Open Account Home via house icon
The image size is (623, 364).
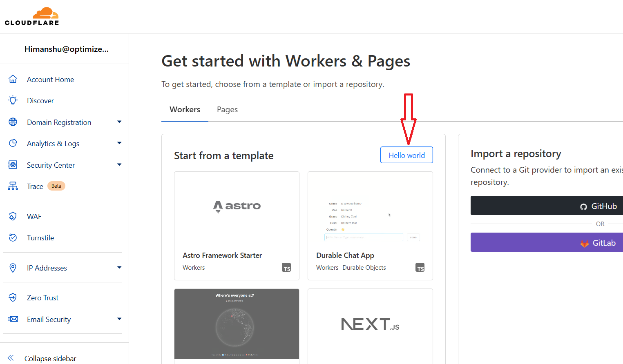(13, 79)
